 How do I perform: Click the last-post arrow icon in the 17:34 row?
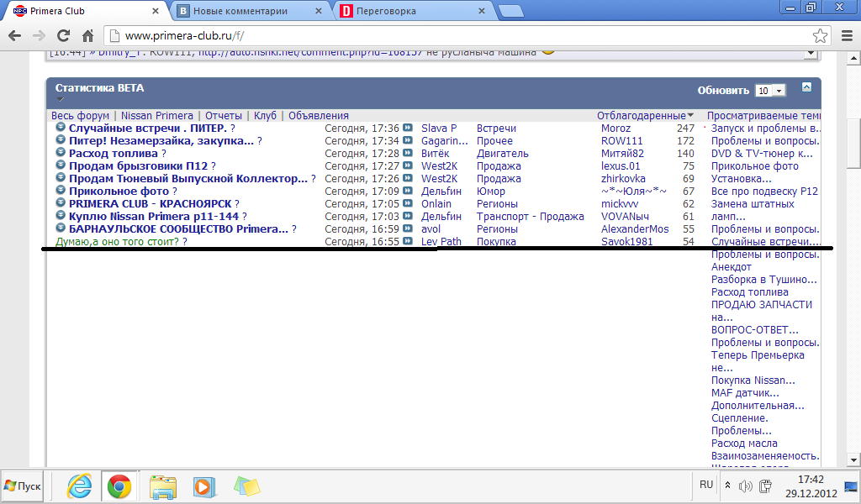point(408,140)
